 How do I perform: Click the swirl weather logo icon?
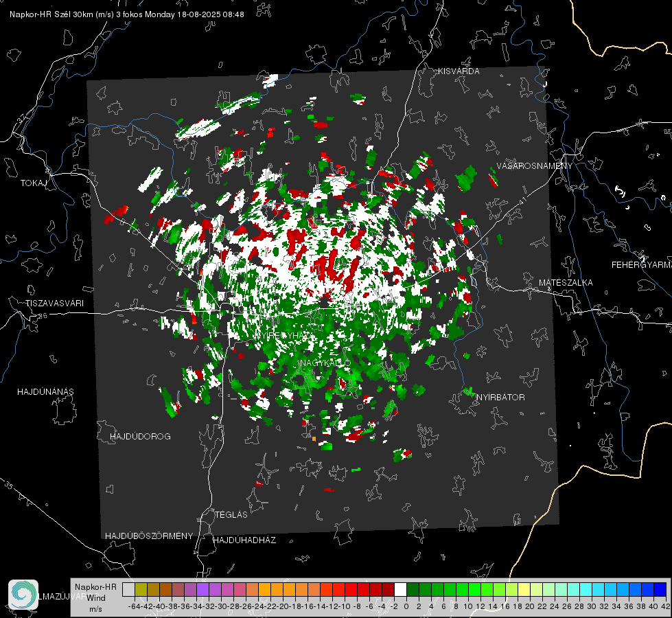(23, 595)
